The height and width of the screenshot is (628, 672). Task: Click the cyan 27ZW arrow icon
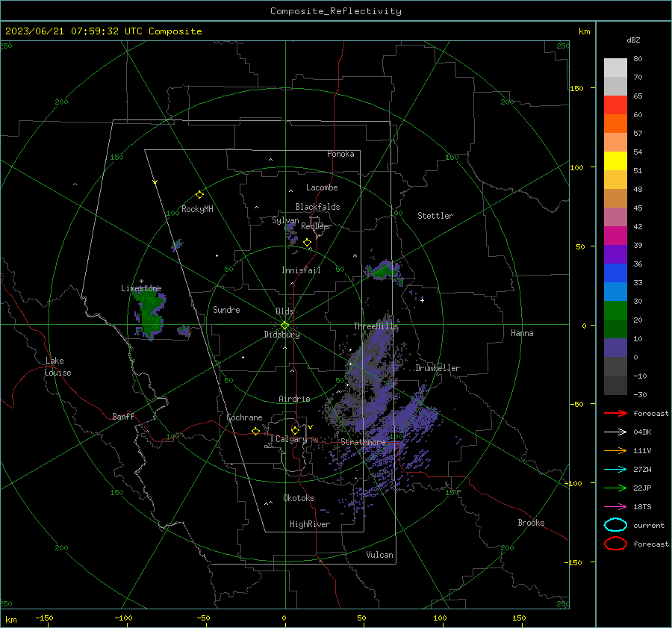pos(615,469)
